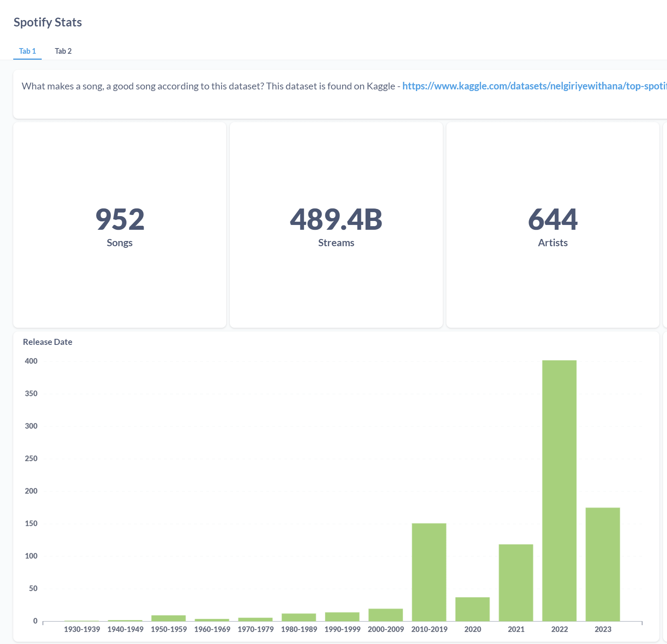Viewport: 667px width, 644px height.
Task: Click the 100 y-axis value
Action: click(x=31, y=556)
